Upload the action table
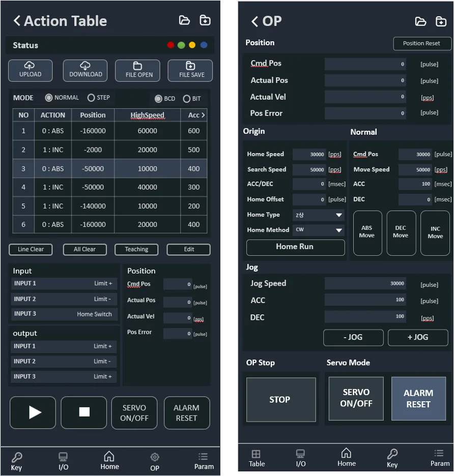454x476 pixels. (x=31, y=71)
